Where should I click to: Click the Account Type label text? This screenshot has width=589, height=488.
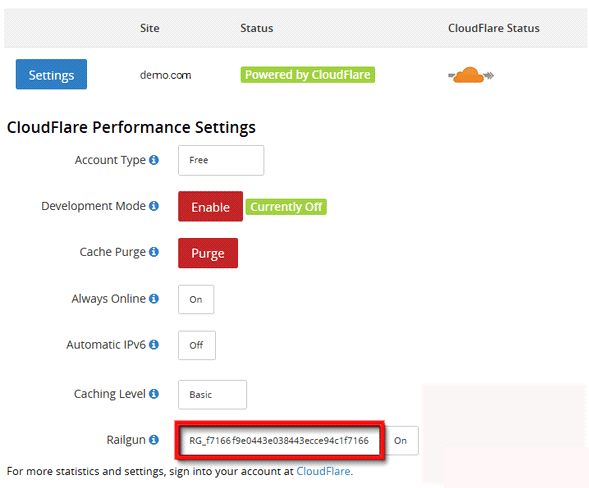[110, 160]
